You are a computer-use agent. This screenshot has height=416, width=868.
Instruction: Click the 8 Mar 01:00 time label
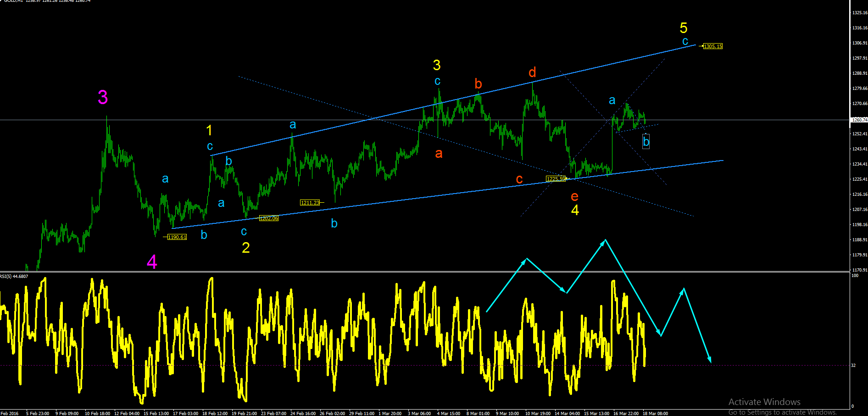pos(478,414)
